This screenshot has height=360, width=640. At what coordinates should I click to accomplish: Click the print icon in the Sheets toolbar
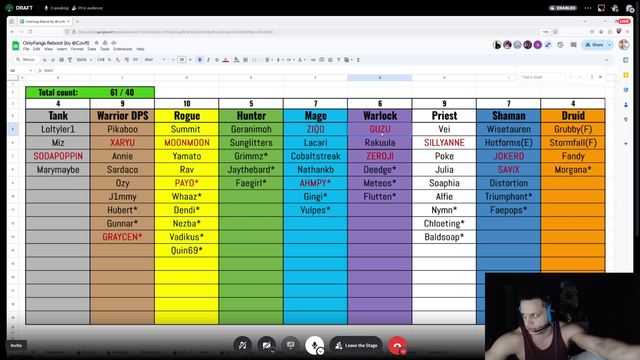pos(61,60)
